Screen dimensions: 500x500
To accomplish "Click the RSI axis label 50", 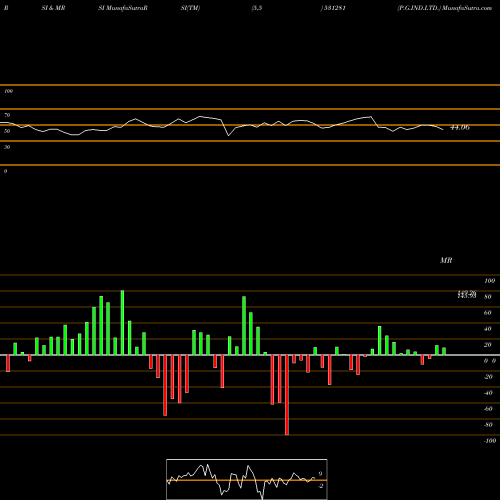I will coord(7,131).
